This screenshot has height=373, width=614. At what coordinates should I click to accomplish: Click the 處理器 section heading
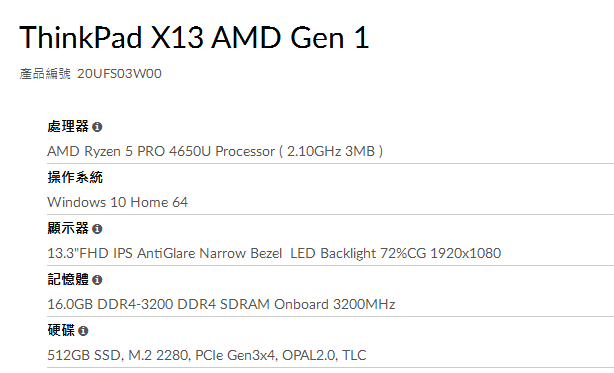pyautogui.click(x=68, y=126)
